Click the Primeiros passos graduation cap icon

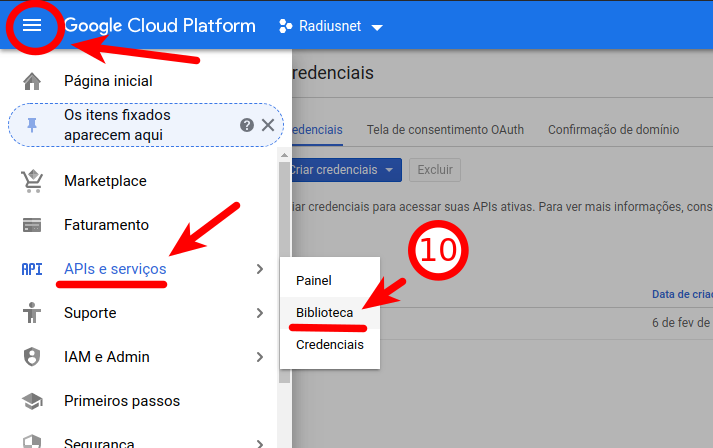[32, 401]
